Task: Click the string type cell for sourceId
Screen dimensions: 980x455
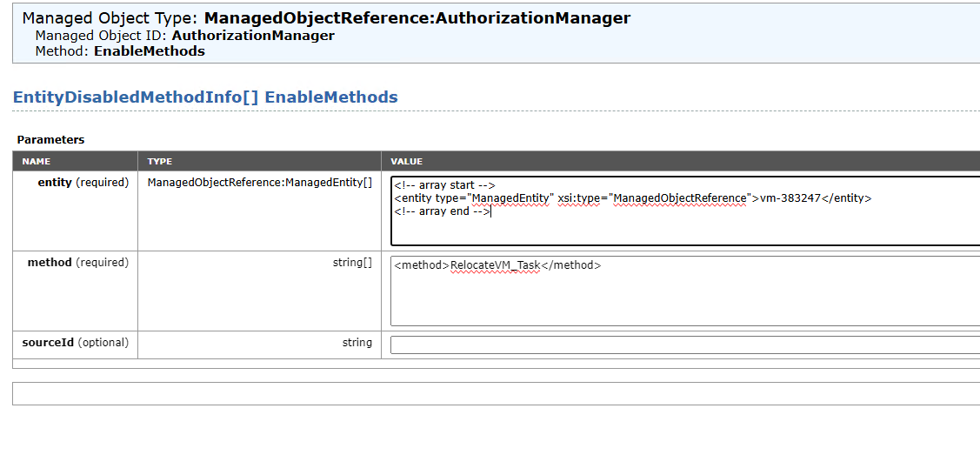Action: click(x=357, y=343)
